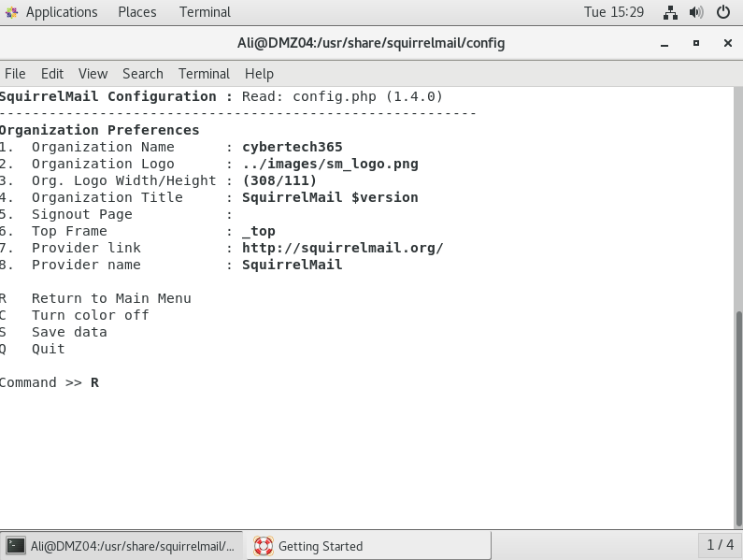This screenshot has width=743, height=560.
Task: Maximize the terminal window
Action: pos(696,44)
